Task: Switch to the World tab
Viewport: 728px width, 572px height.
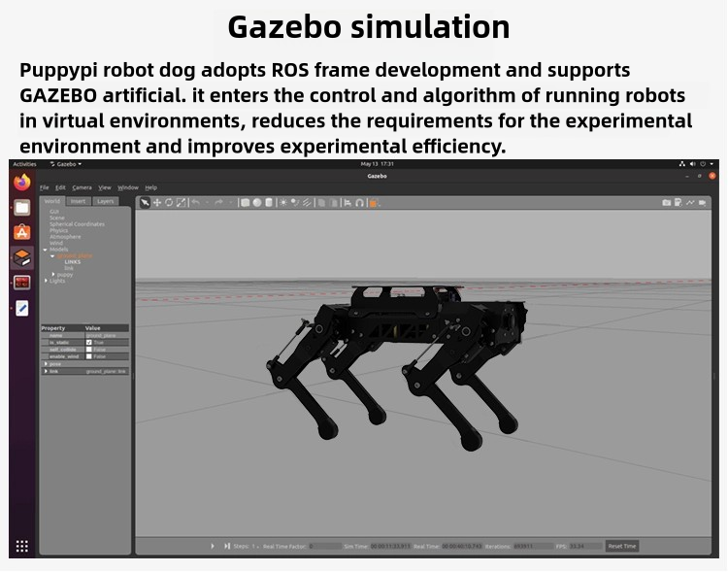Action: pyautogui.click(x=52, y=201)
